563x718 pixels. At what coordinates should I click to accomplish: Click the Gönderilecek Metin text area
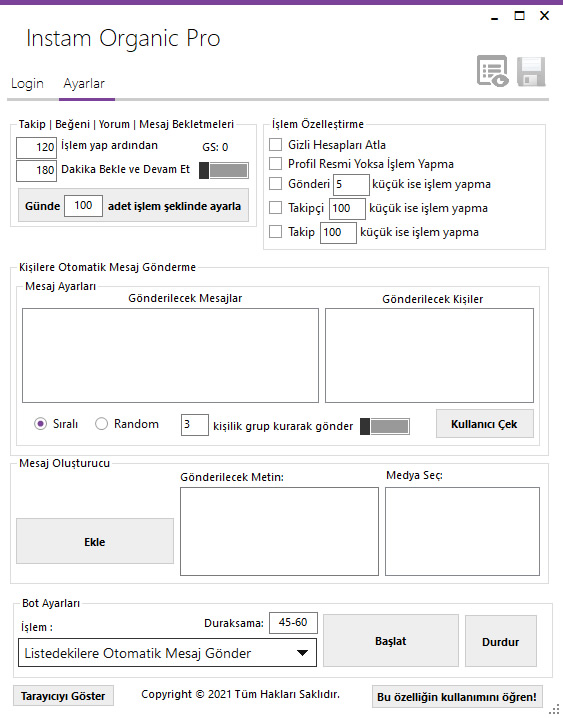tap(279, 531)
